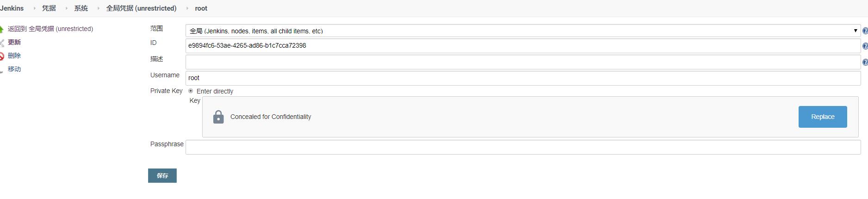Click into the Passphrase input field
Image resolution: width=868 pixels, height=199 pixels.
tap(523, 147)
